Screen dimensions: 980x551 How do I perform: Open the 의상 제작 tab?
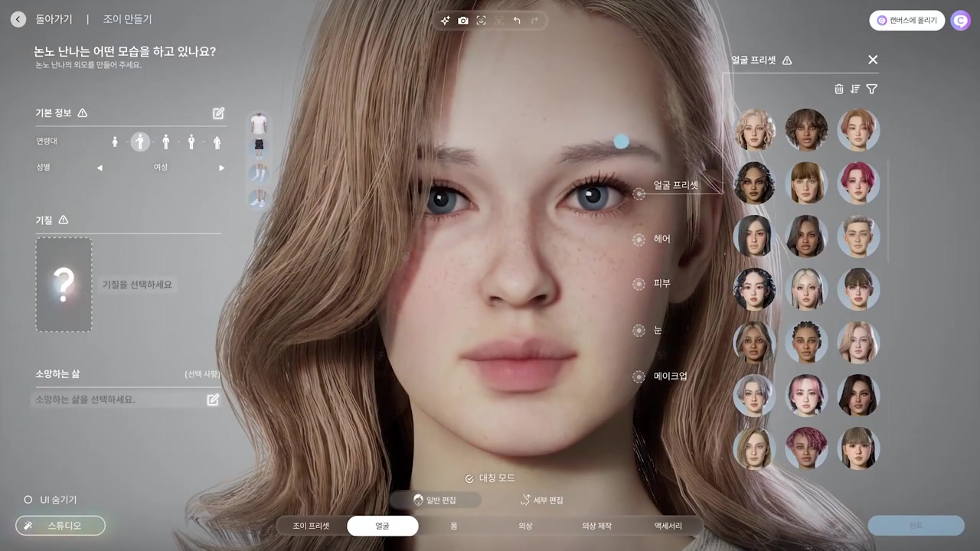[x=596, y=526]
